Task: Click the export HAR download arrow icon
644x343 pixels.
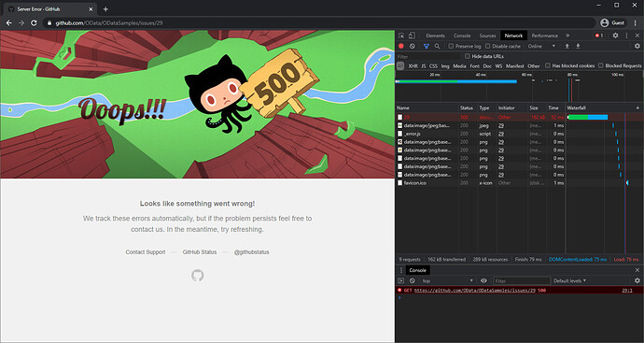Action: click(578, 46)
